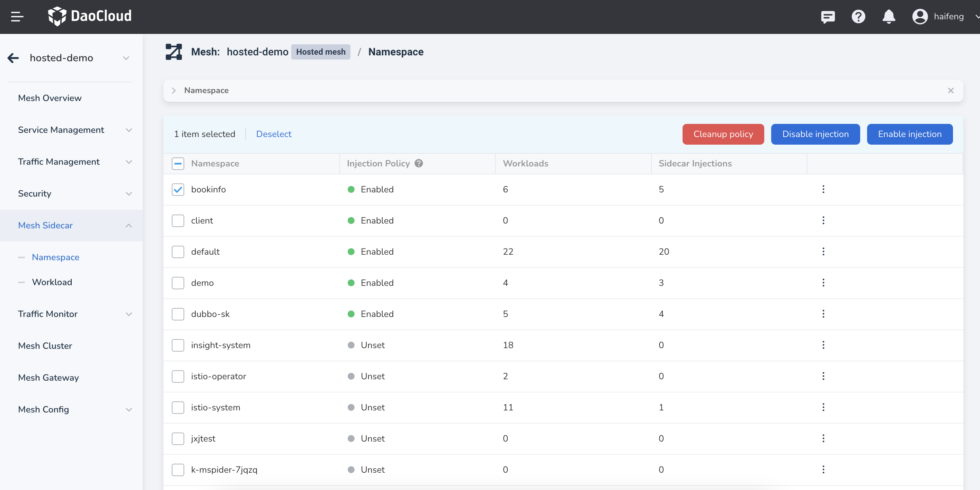Click the Sidecar Injections column header
This screenshot has width=980, height=490.
tap(695, 163)
